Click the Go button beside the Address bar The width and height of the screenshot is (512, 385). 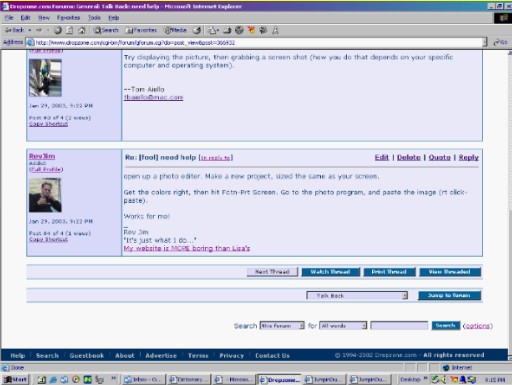click(x=500, y=42)
